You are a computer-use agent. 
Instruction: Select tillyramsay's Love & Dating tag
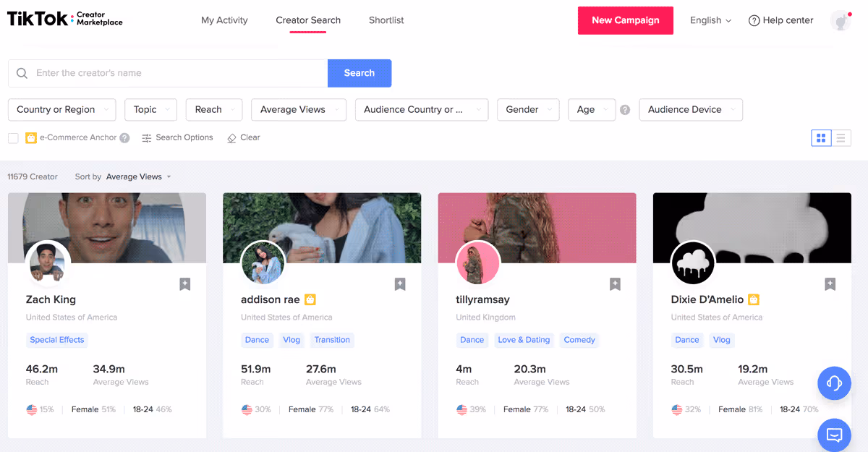[x=524, y=340]
